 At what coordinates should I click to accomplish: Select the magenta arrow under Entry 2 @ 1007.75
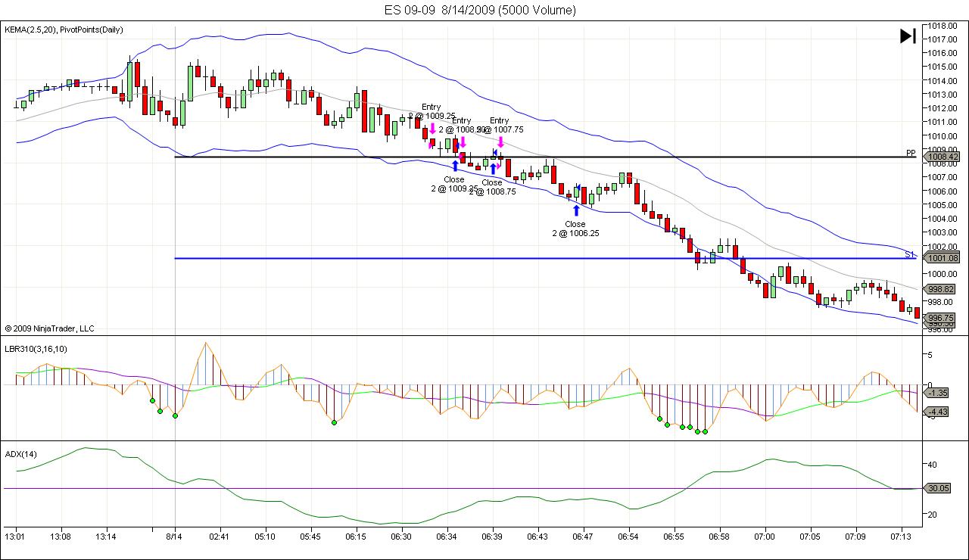tap(500, 141)
